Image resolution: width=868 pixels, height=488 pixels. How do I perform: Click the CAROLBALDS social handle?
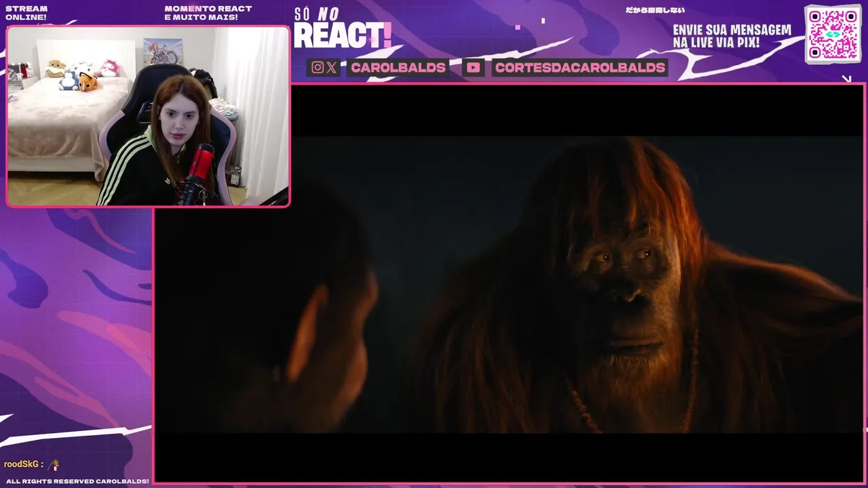pyautogui.click(x=398, y=67)
